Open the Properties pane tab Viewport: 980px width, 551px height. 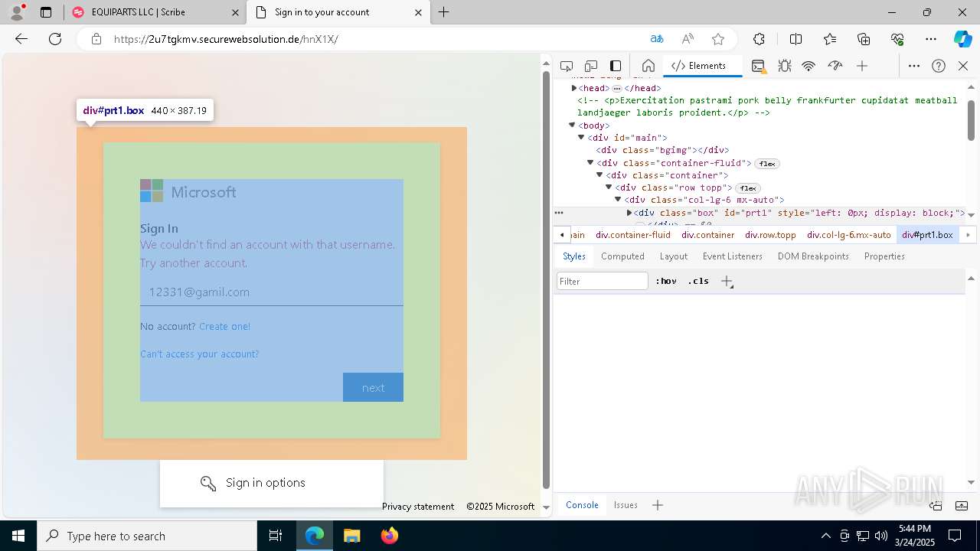[884, 256]
